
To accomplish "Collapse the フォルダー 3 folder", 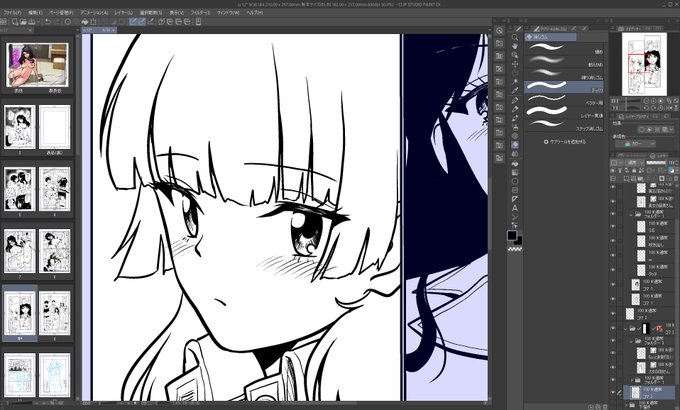I will click(631, 341).
